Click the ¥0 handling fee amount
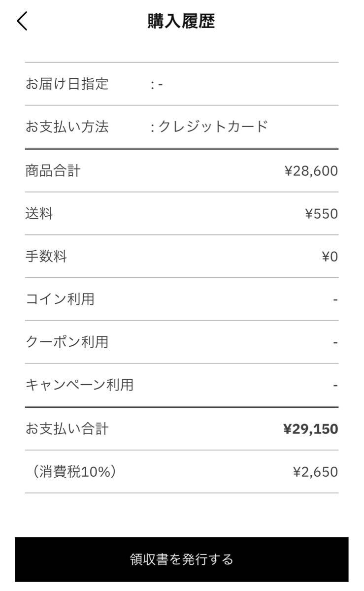This screenshot has width=364, height=591. 330,257
